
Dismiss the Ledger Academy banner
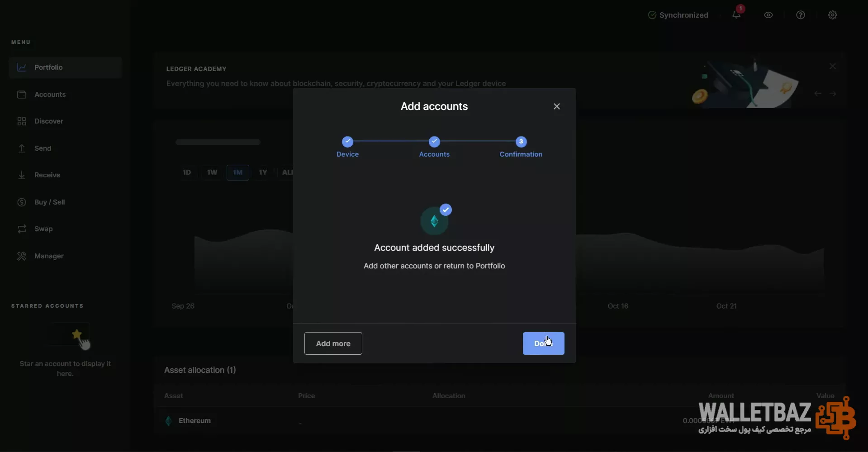[x=833, y=66]
